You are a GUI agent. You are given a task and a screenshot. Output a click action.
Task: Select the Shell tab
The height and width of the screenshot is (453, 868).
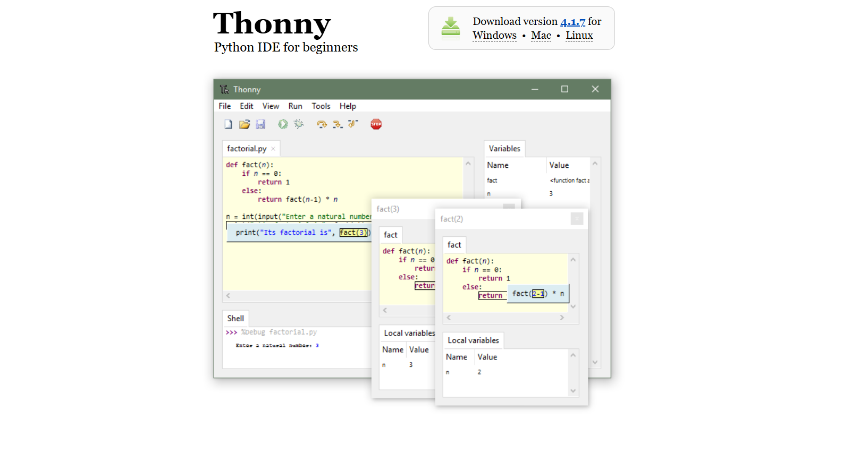pyautogui.click(x=235, y=319)
